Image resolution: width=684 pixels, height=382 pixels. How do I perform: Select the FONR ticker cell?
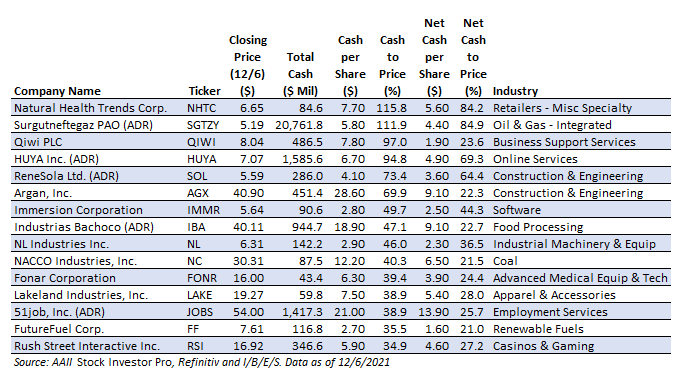pos(202,278)
